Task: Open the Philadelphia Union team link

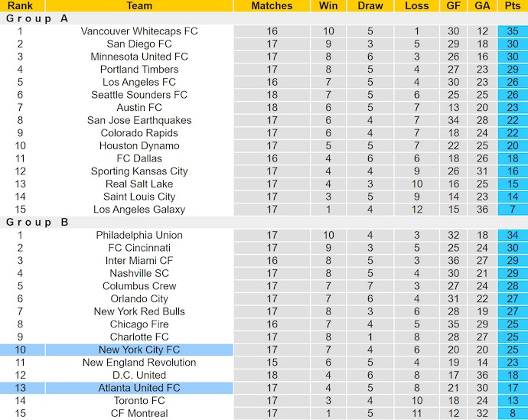Action: tap(139, 235)
